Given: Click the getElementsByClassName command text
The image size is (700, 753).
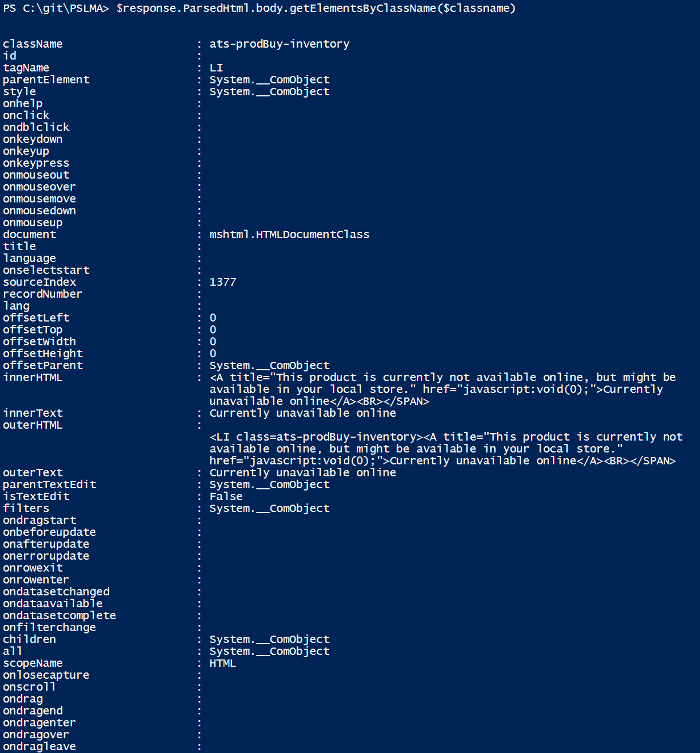Looking at the screenshot, I should [x=316, y=9].
